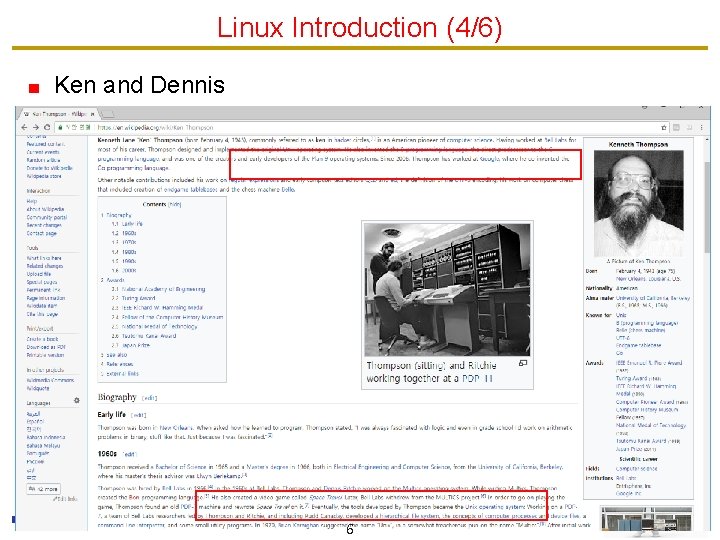Screen dimensions: 720x540
Task: Jump to Early life in Contents
Action: click(127, 224)
